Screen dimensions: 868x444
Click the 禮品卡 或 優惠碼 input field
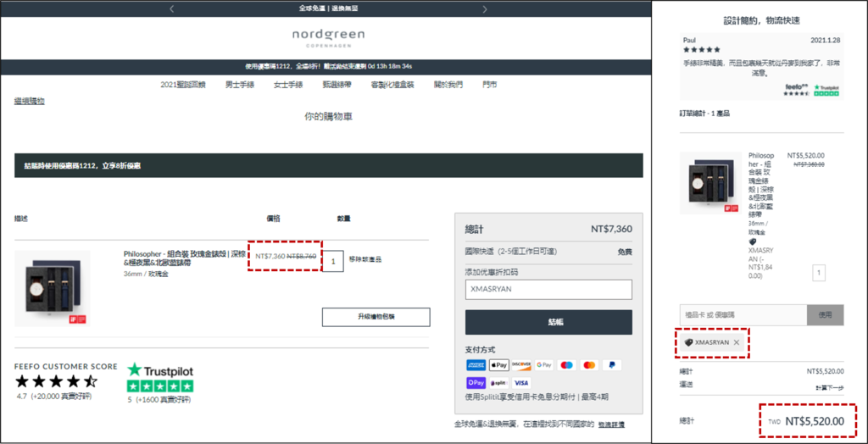743,314
